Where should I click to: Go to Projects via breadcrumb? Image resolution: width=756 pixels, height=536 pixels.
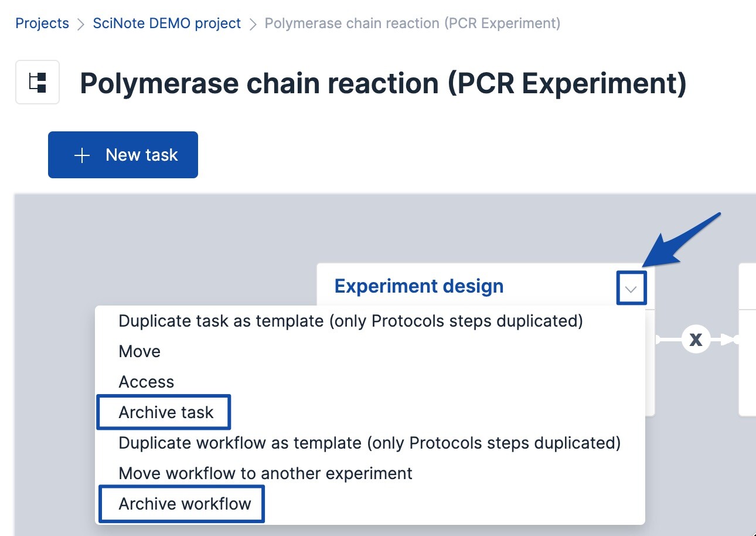(42, 23)
